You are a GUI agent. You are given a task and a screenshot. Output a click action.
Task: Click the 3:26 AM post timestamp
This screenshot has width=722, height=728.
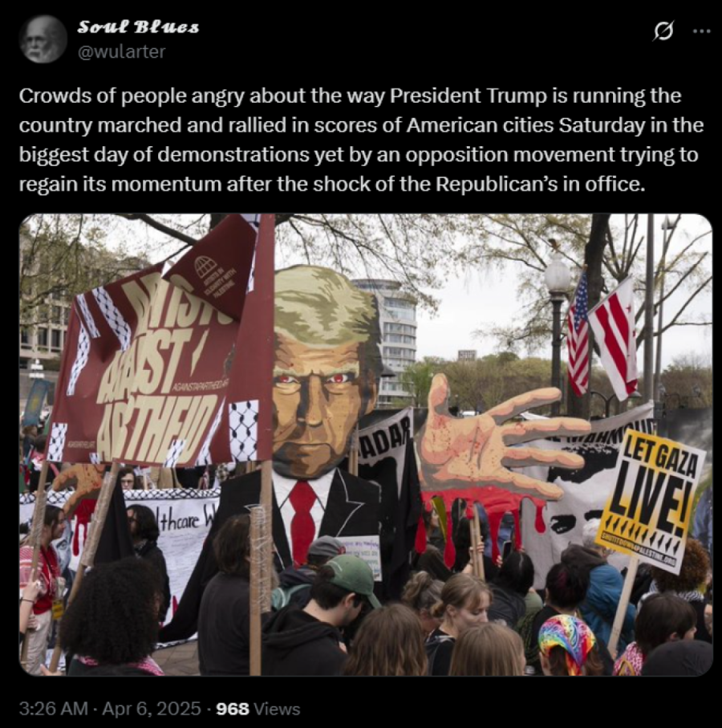(54, 709)
